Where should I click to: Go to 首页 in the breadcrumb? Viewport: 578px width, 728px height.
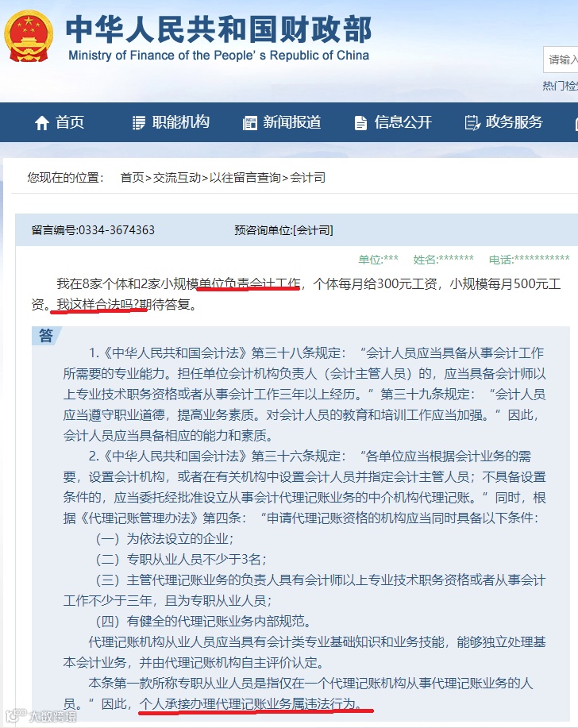point(133,177)
